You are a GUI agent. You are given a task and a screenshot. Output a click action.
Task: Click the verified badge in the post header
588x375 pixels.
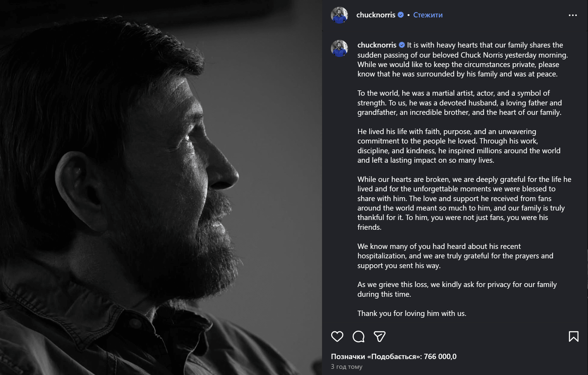(x=401, y=15)
